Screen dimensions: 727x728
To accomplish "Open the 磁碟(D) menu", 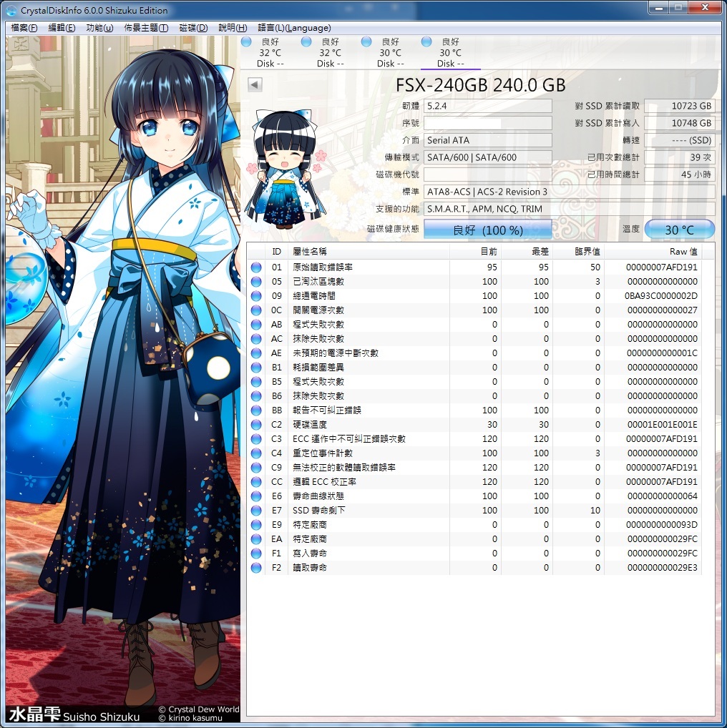I will (193, 28).
